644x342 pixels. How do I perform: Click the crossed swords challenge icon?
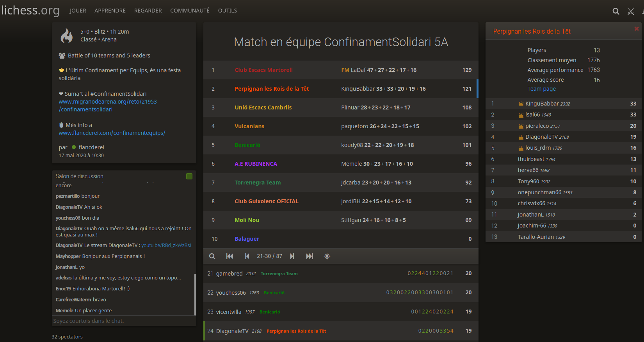click(631, 11)
